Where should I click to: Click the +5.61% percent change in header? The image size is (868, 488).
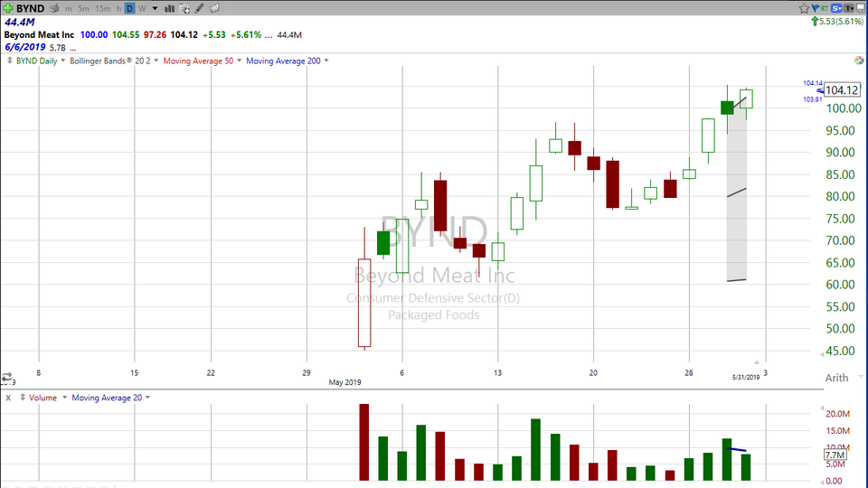pyautogui.click(x=245, y=35)
